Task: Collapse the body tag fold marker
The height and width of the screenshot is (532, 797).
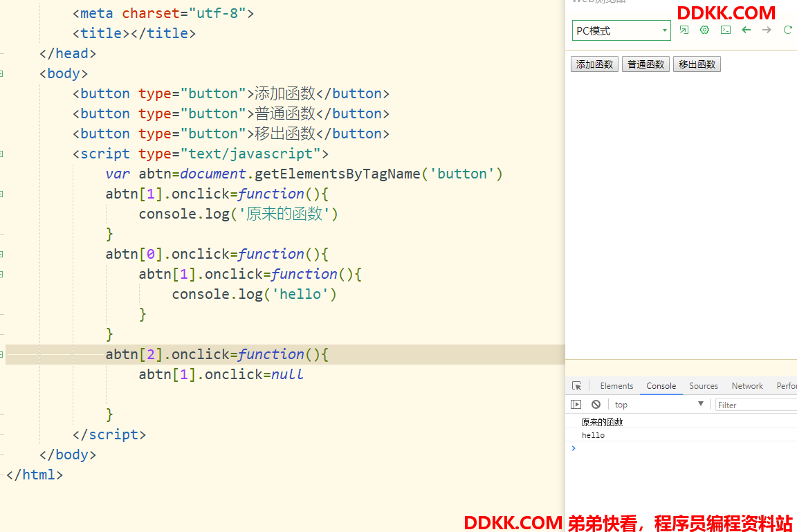Action: click(1, 73)
